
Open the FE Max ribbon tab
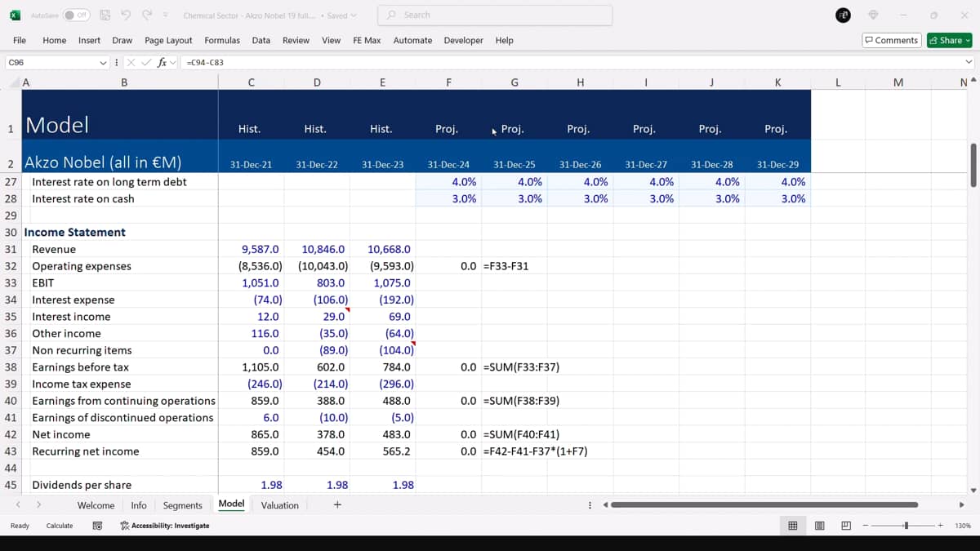(x=367, y=40)
